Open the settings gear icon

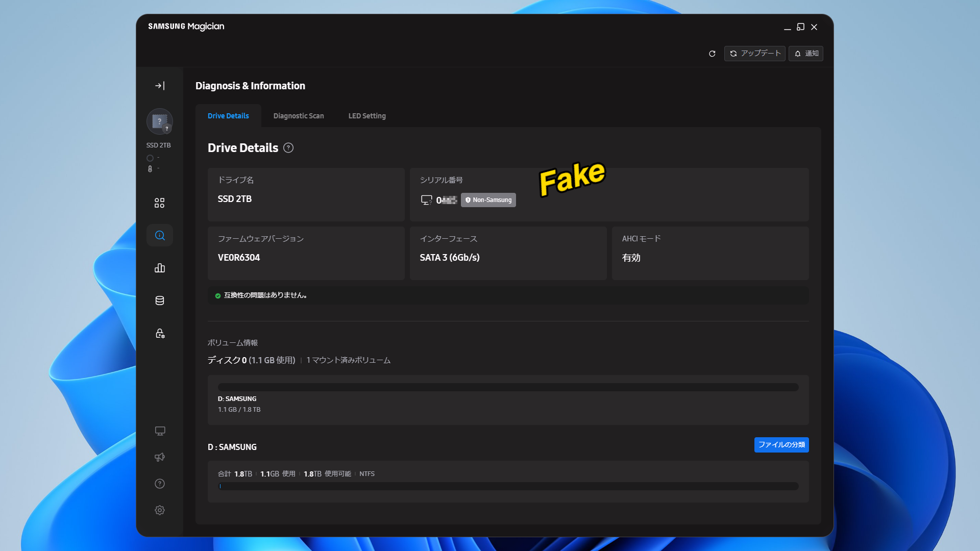click(x=160, y=510)
